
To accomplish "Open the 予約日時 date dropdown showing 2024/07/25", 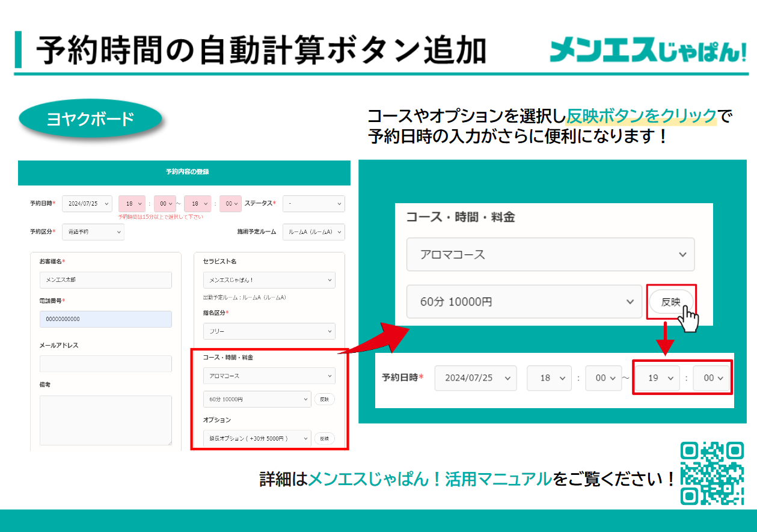I will pos(87,204).
